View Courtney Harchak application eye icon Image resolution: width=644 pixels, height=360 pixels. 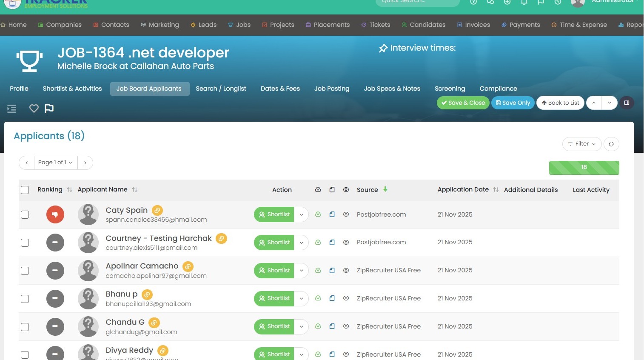(346, 243)
